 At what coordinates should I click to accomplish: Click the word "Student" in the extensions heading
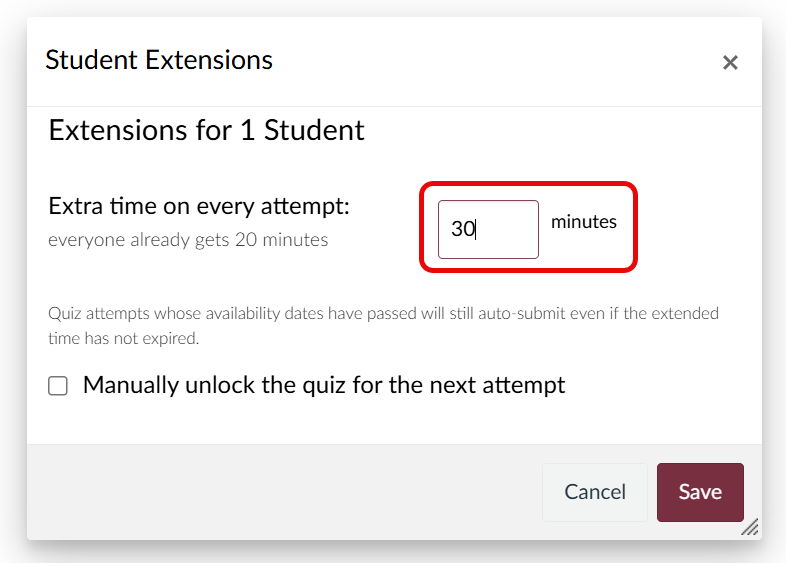314,130
